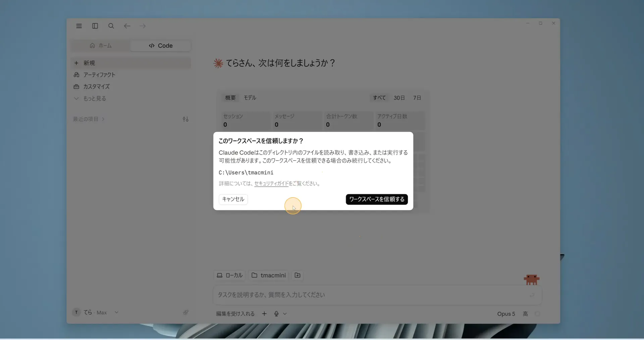Maximize the window
Screen dimensions: 644x340
[540, 23]
